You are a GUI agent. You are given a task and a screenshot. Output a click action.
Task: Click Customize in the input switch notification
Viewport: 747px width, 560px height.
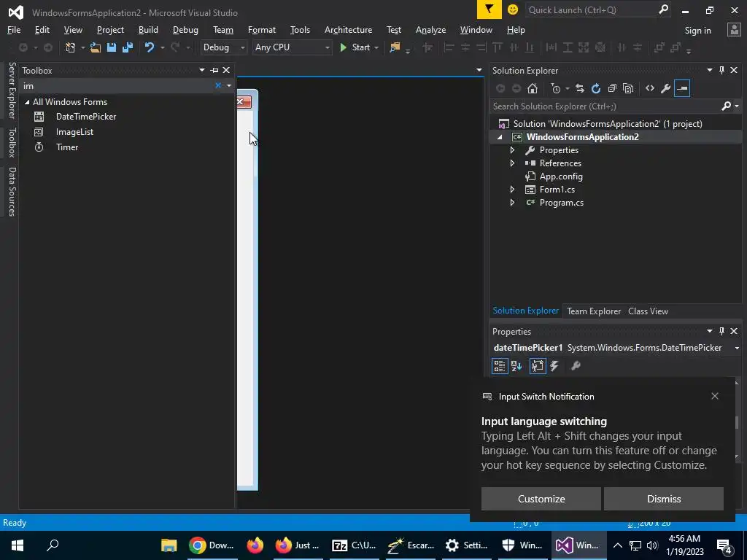(x=541, y=499)
